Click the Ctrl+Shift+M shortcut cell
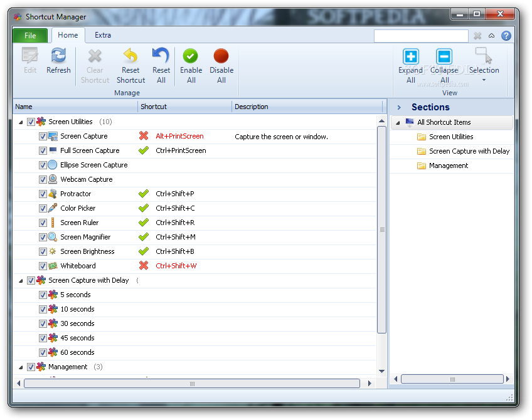 [176, 237]
